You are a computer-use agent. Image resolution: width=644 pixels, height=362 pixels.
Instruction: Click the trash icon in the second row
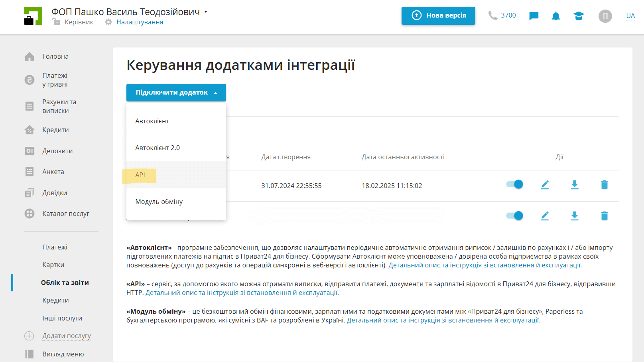(x=605, y=216)
